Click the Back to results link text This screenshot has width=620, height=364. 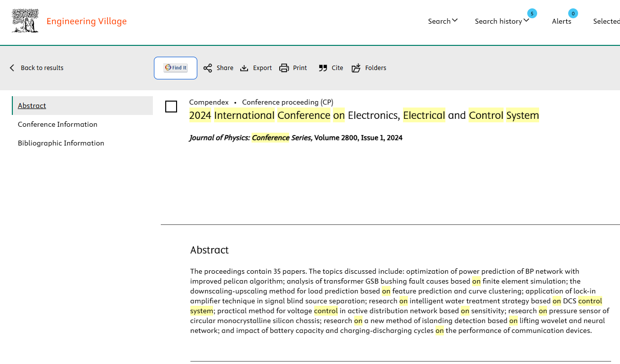(x=42, y=68)
